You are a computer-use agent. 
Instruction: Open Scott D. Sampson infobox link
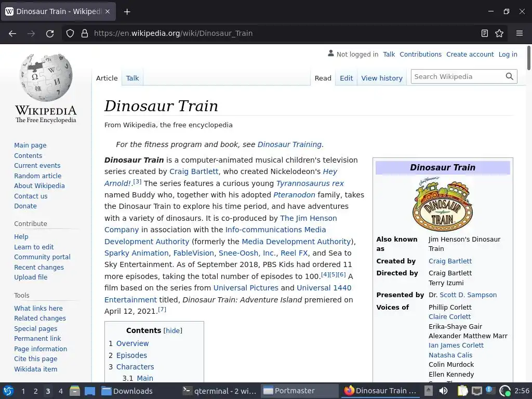pos(468,295)
